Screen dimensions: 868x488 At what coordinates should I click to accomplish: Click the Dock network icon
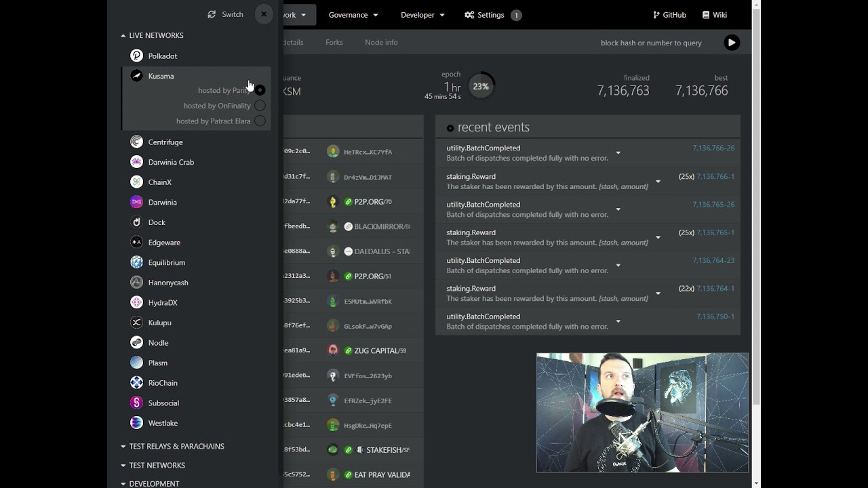tap(136, 222)
